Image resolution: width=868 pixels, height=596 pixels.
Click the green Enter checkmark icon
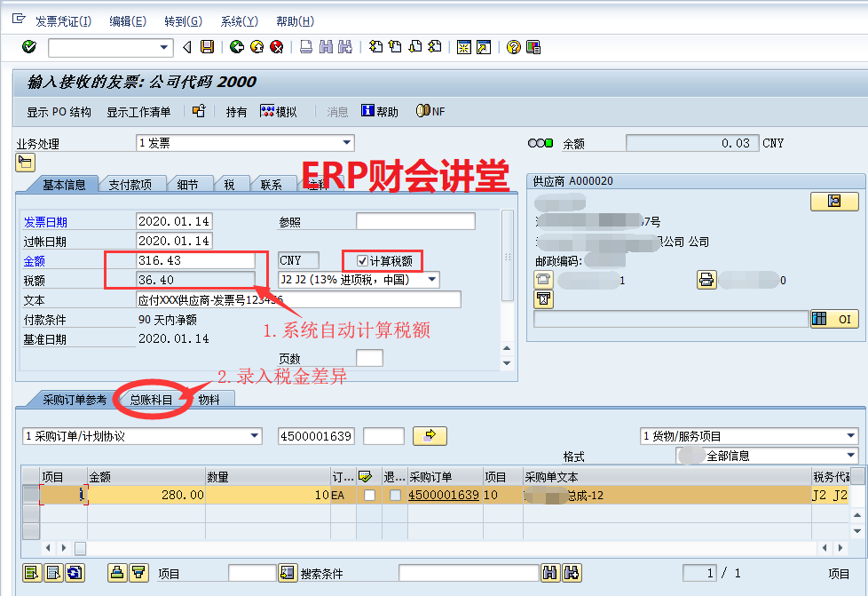28,47
